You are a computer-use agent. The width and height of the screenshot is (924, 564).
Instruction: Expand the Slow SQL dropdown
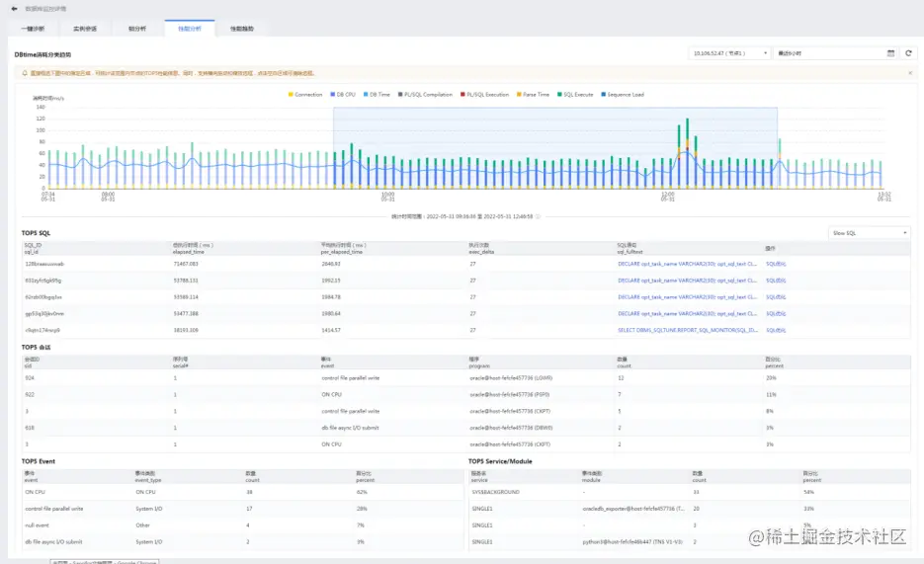click(x=870, y=233)
